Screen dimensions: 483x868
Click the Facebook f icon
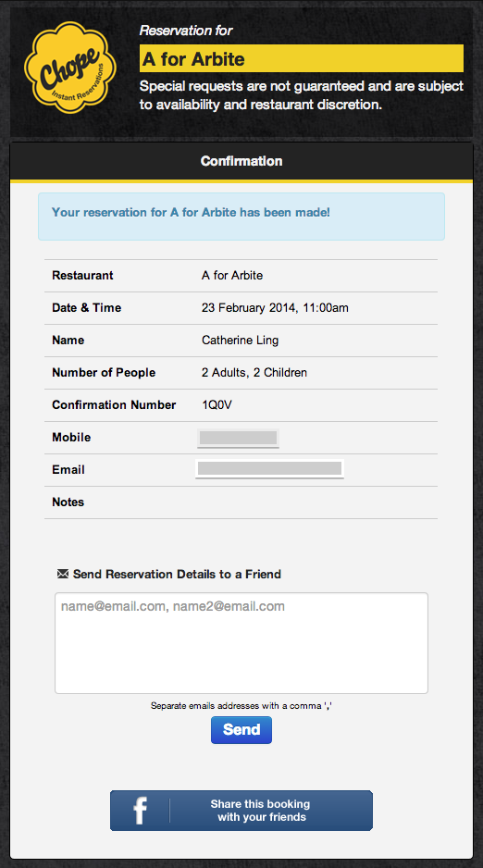coord(140,811)
